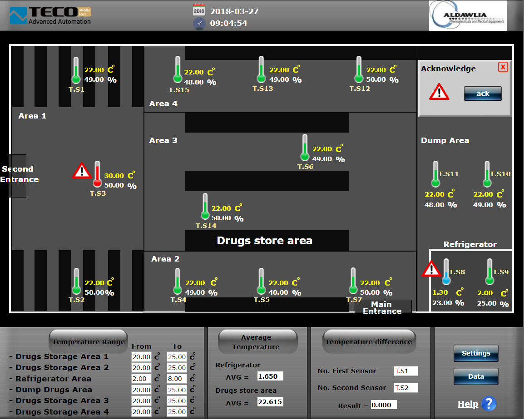Click the No. First Sensor field
The image size is (524, 420).
[405, 371]
